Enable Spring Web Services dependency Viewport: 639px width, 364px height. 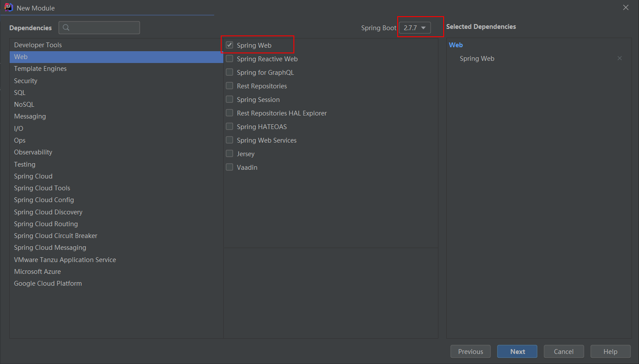(x=229, y=140)
